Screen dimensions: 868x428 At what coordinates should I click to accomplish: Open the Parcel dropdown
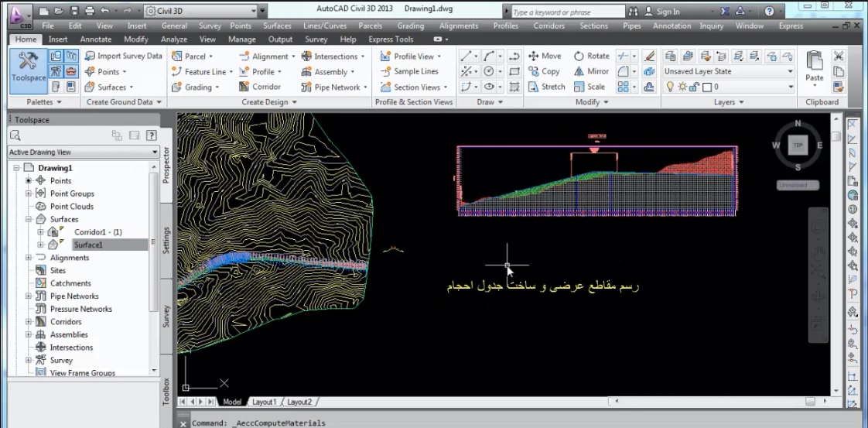pyautogui.click(x=192, y=56)
